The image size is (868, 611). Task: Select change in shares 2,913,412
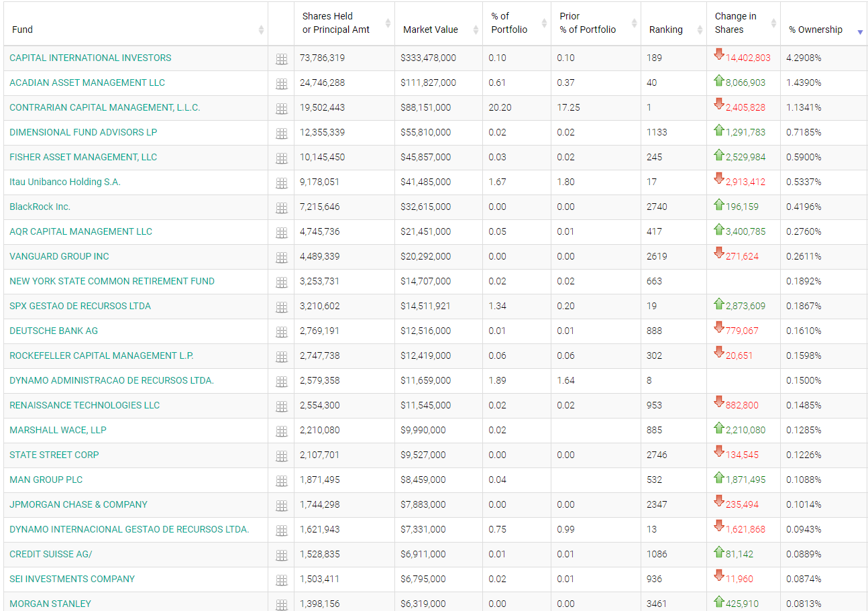[x=745, y=182]
